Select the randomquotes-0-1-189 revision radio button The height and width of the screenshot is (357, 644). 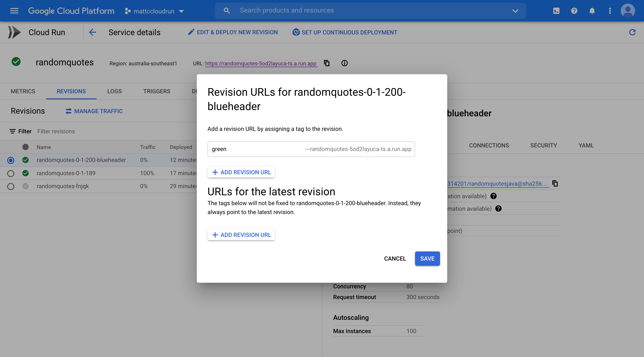11,173
